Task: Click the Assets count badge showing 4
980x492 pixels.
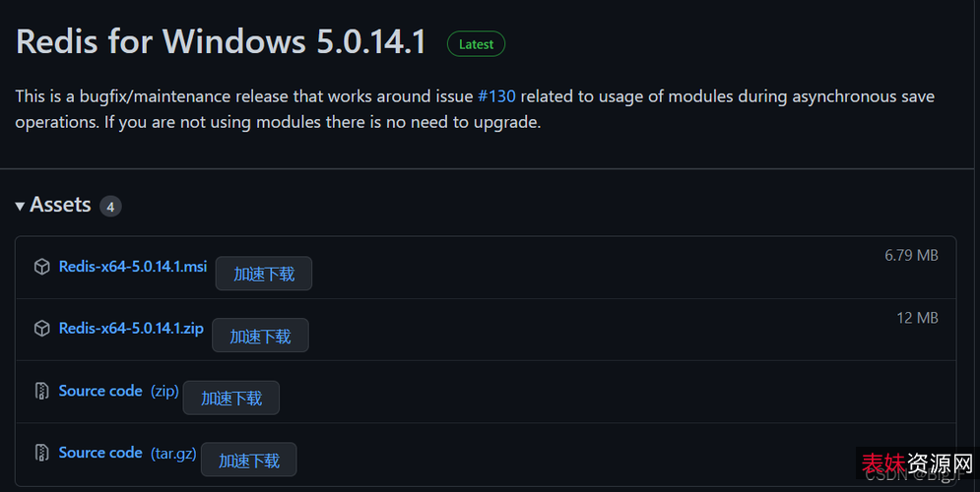Action: pos(110,207)
